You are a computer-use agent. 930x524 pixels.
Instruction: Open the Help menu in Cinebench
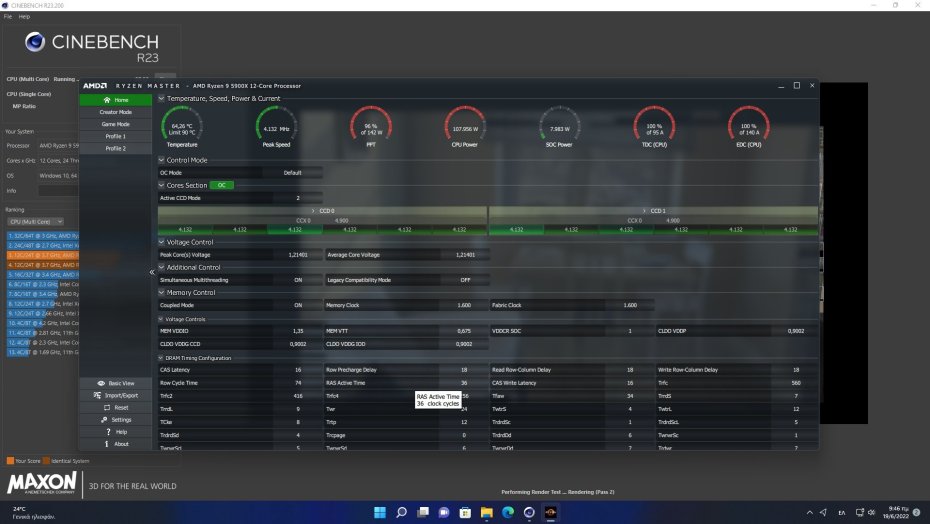[24, 17]
